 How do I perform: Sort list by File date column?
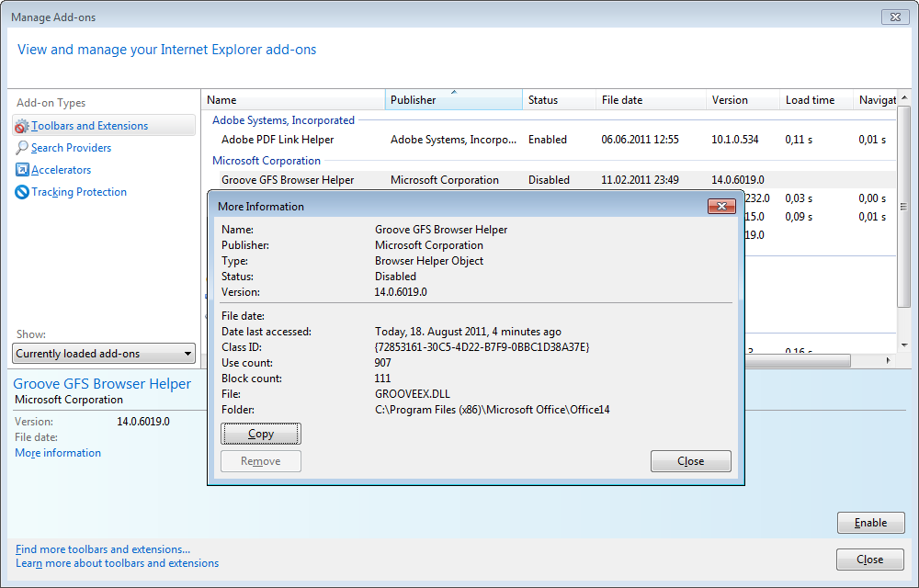(x=652, y=100)
